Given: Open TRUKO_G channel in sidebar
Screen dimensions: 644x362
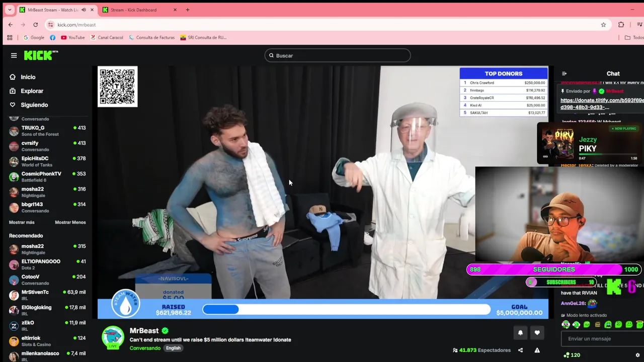Looking at the screenshot, I should pyautogui.click(x=47, y=131).
